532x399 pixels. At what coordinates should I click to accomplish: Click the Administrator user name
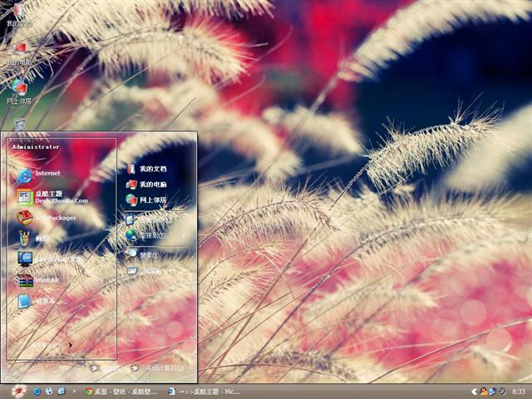click(36, 147)
